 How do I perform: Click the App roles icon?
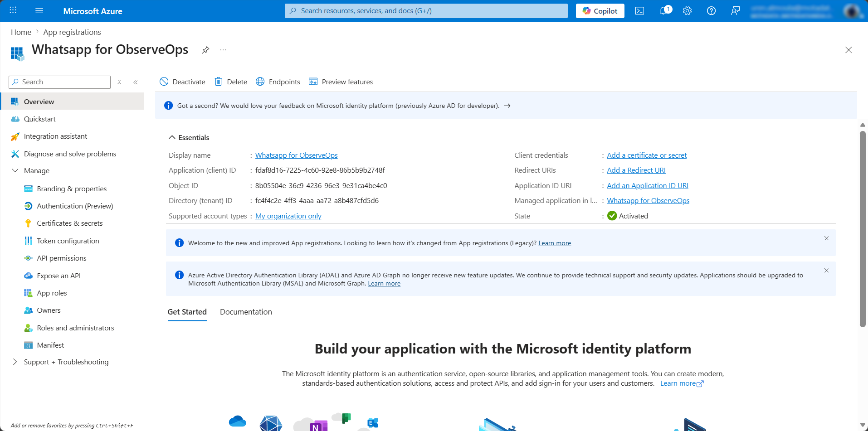pyautogui.click(x=28, y=293)
